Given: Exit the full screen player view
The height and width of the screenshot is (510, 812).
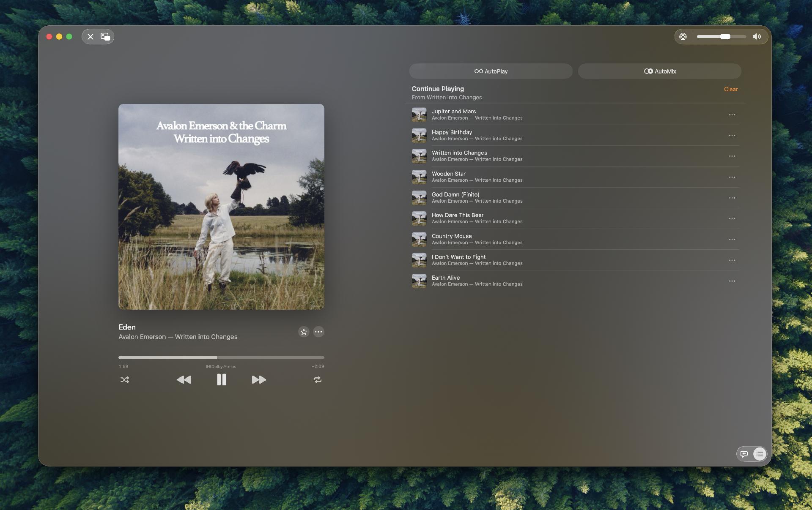Looking at the screenshot, I should 91,37.
